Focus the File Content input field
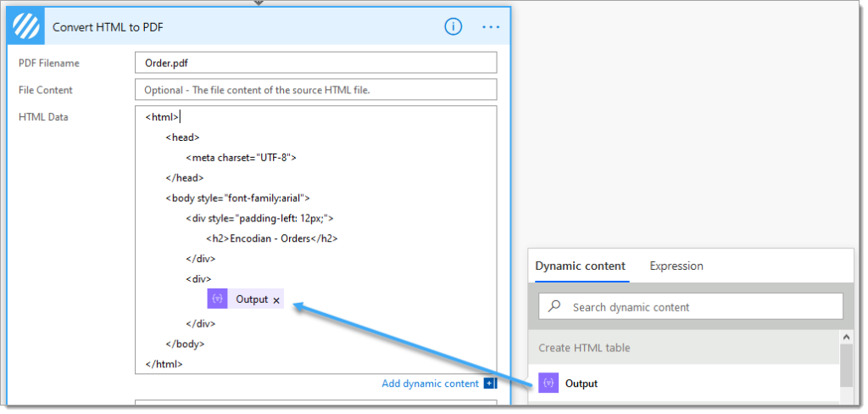 click(x=314, y=90)
